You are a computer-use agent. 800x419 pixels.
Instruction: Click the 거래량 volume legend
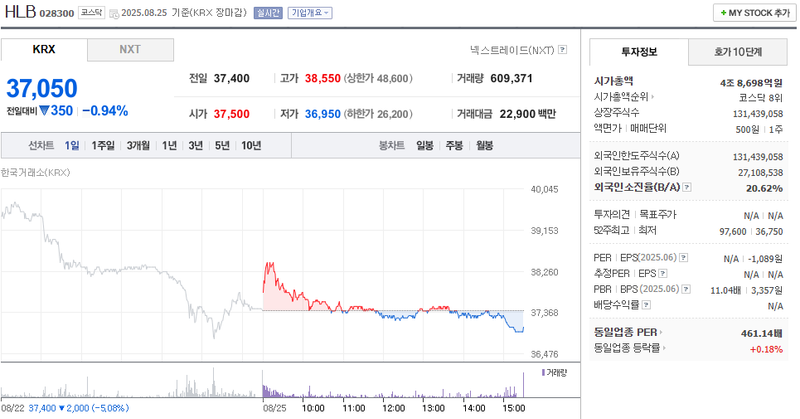click(554, 373)
